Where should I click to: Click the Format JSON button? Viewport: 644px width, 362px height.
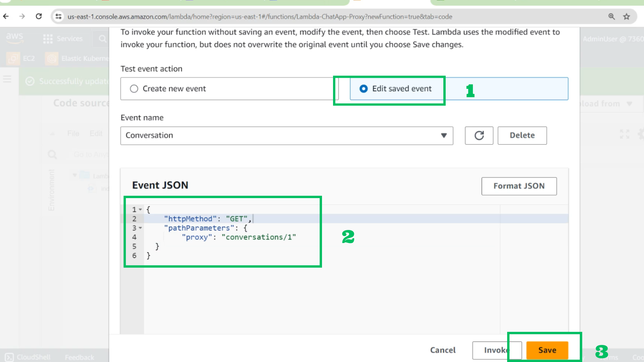[x=519, y=186]
